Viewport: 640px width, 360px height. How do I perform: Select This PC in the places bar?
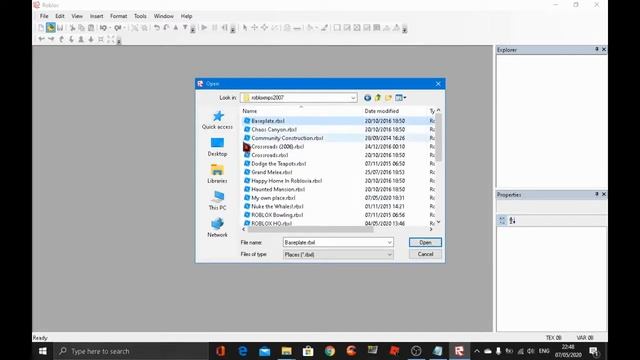(x=218, y=201)
